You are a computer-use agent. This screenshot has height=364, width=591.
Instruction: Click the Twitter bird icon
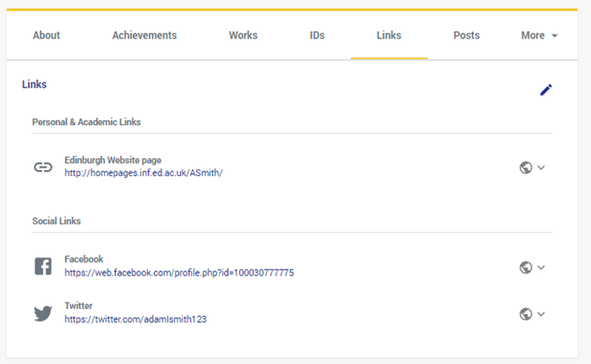pos(43,313)
